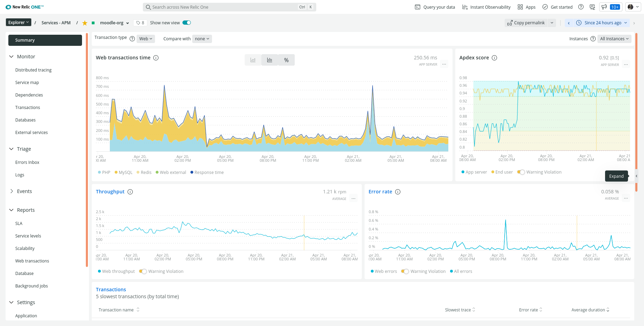Click the New Relic ONE logo

pyautogui.click(x=25, y=7)
